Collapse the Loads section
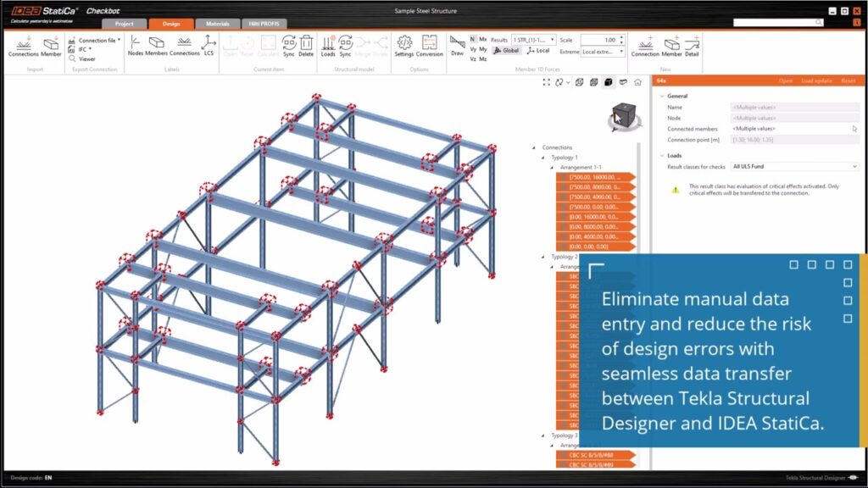This screenshot has width=868, height=488. click(661, 156)
